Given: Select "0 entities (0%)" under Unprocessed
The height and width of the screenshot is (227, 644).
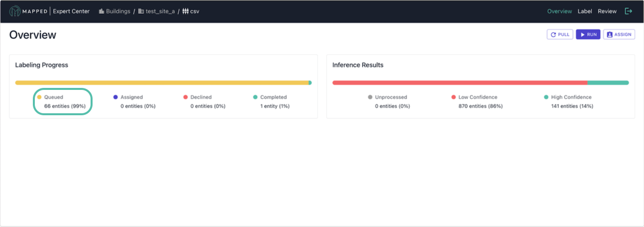Looking at the screenshot, I should (x=393, y=106).
